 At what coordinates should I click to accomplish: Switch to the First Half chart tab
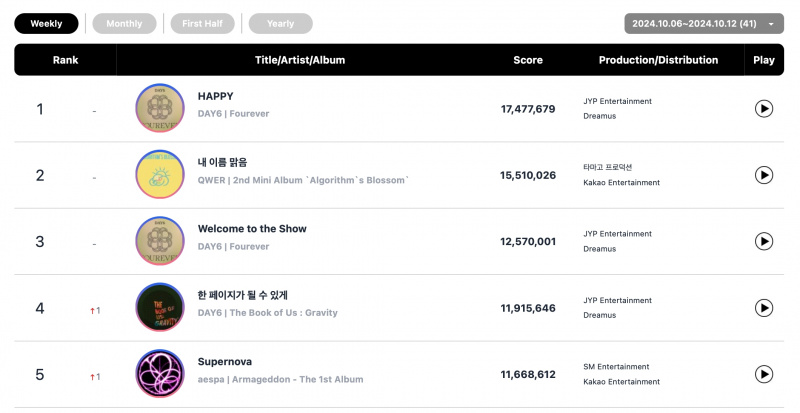203,23
